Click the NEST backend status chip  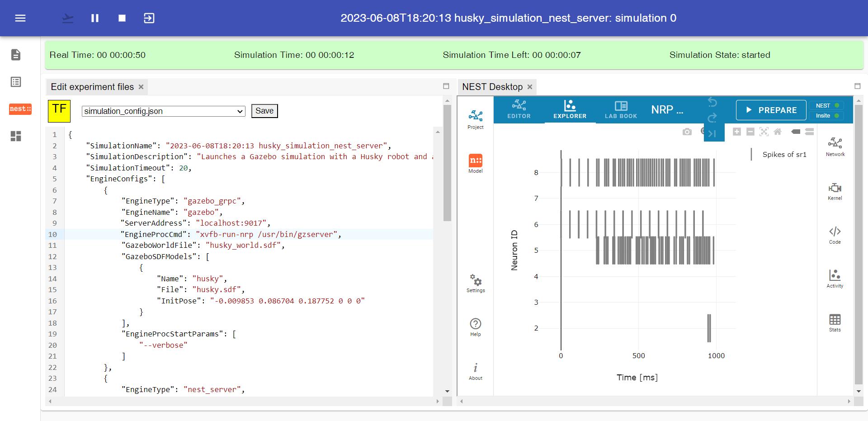tap(827, 105)
